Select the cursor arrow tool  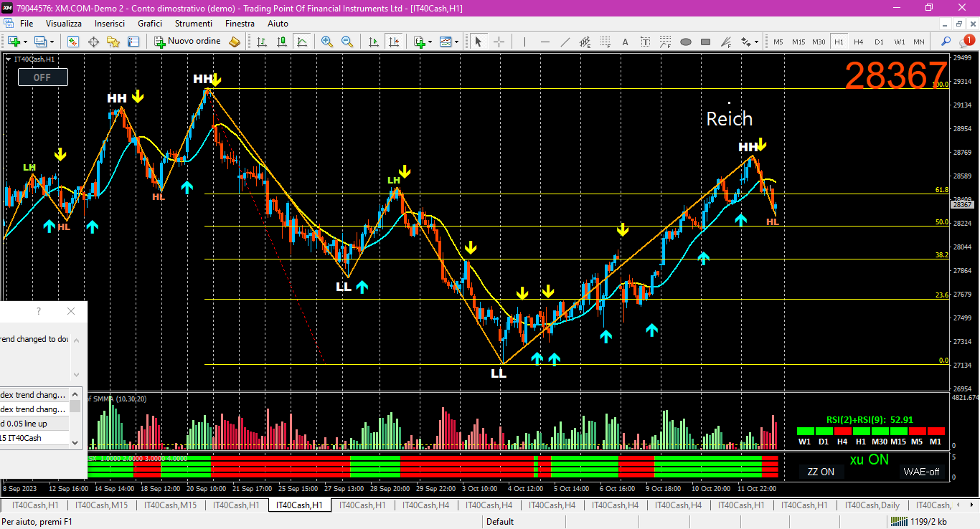point(479,42)
